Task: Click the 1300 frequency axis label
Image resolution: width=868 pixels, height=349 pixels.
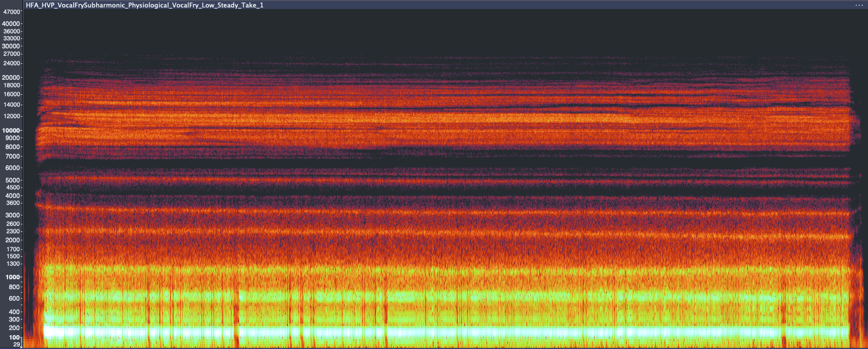Action: [x=13, y=264]
